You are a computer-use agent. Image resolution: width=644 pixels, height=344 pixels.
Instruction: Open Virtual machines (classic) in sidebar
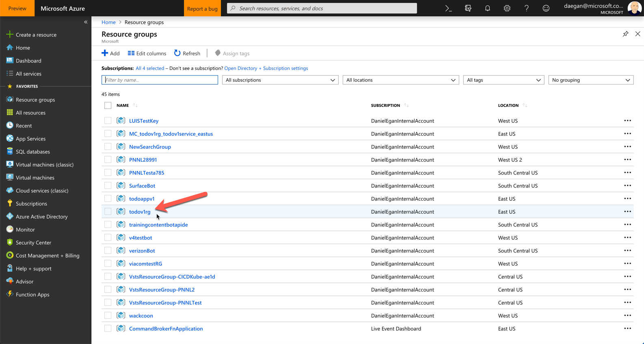point(44,164)
